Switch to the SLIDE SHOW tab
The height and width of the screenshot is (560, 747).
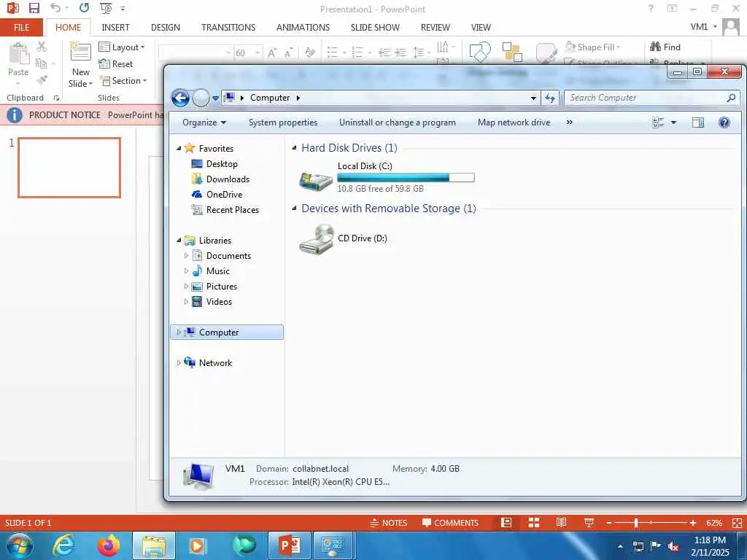(375, 27)
